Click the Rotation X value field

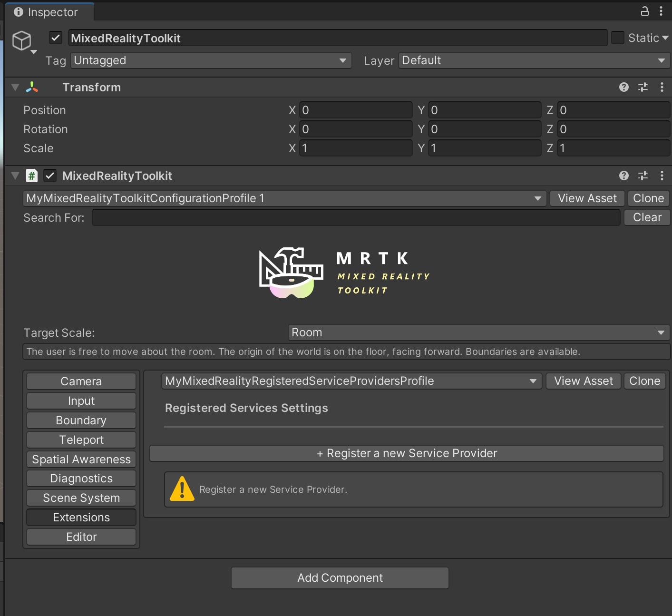click(x=356, y=129)
